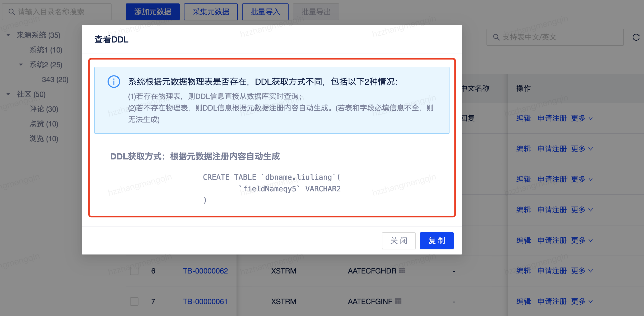Close the DDL dialog with 关闭
Viewport: 644px width, 316px height.
pos(399,240)
